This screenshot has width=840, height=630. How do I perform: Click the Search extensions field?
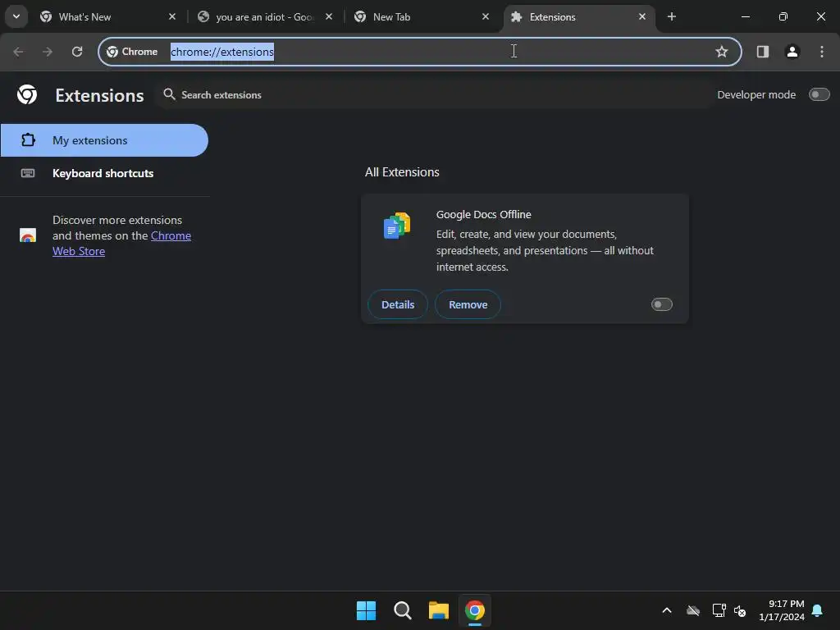point(434,95)
